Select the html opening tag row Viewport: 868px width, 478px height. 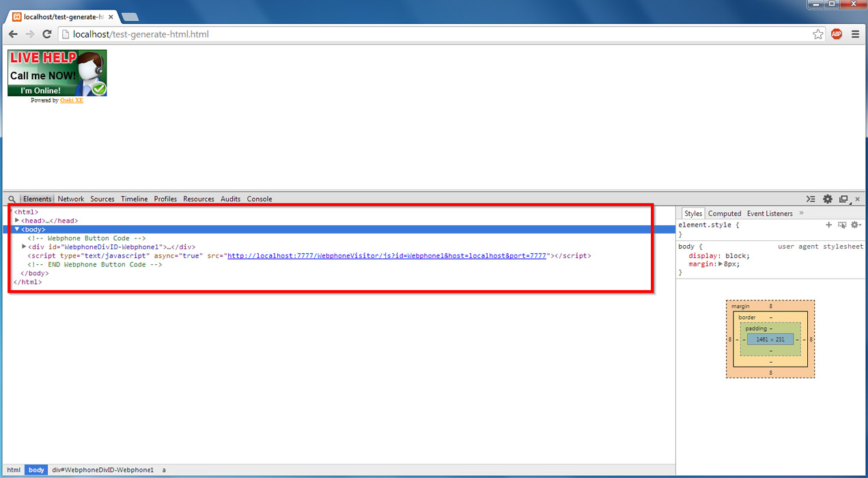26,212
